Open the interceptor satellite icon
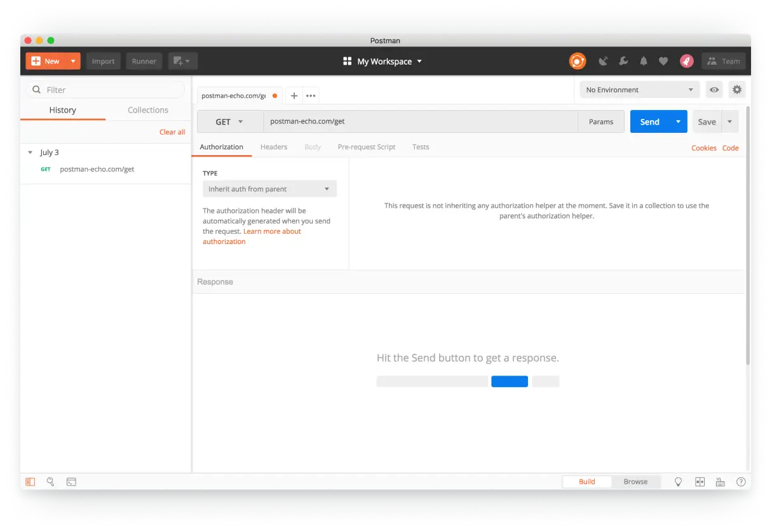This screenshot has height=532, width=772. tap(603, 61)
